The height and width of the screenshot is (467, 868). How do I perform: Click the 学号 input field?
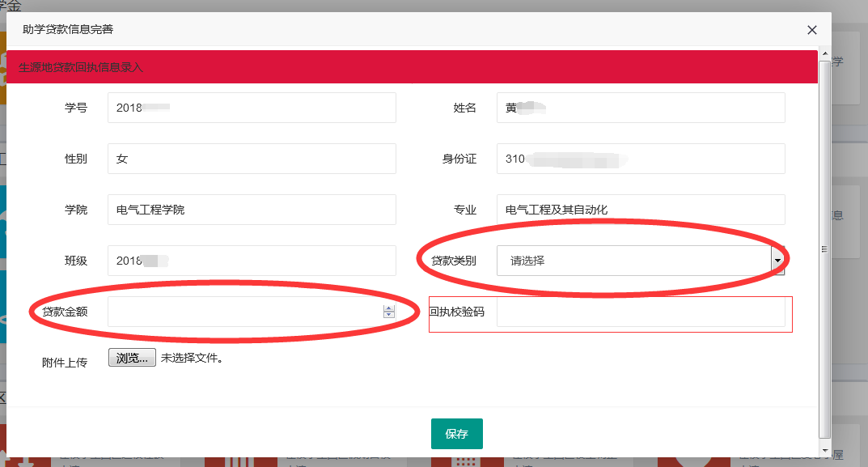tap(252, 108)
